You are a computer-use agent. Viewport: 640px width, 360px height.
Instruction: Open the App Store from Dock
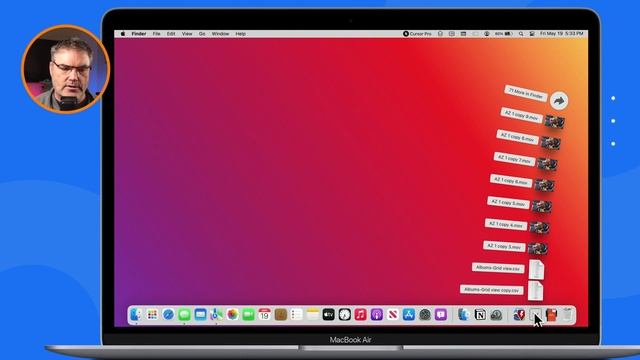pos(409,315)
